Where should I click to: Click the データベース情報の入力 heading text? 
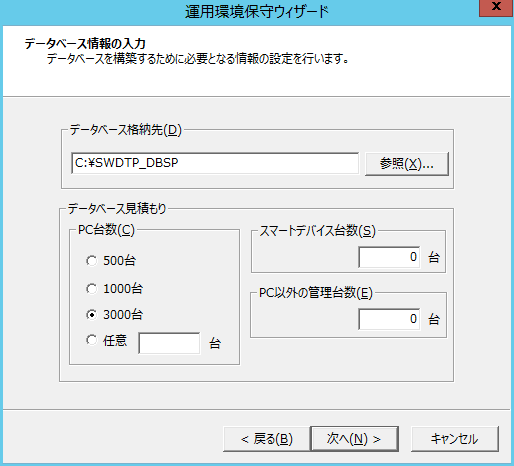pyautogui.click(x=85, y=43)
